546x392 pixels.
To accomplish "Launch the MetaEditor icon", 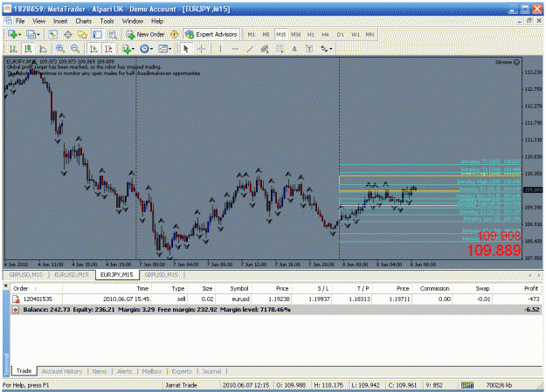I will coord(174,34).
